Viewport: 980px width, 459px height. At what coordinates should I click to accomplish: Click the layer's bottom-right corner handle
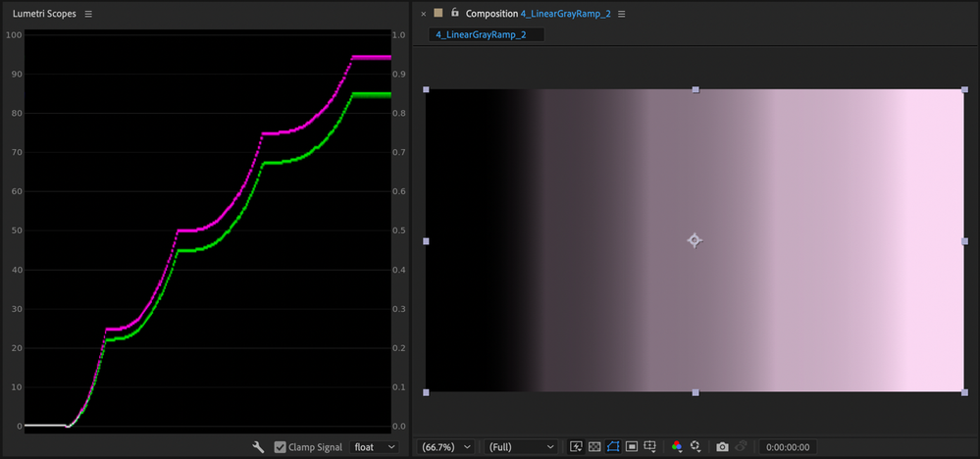click(964, 393)
